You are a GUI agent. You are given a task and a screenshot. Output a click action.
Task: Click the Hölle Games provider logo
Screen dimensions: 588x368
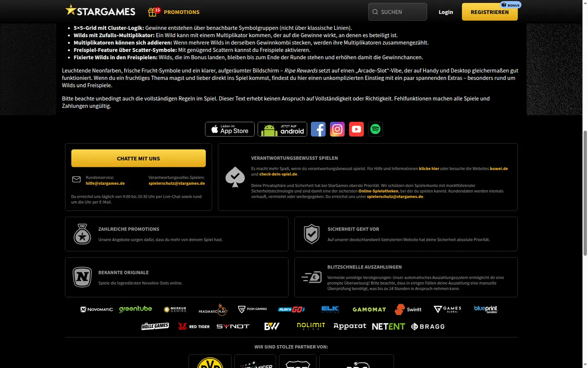155,326
